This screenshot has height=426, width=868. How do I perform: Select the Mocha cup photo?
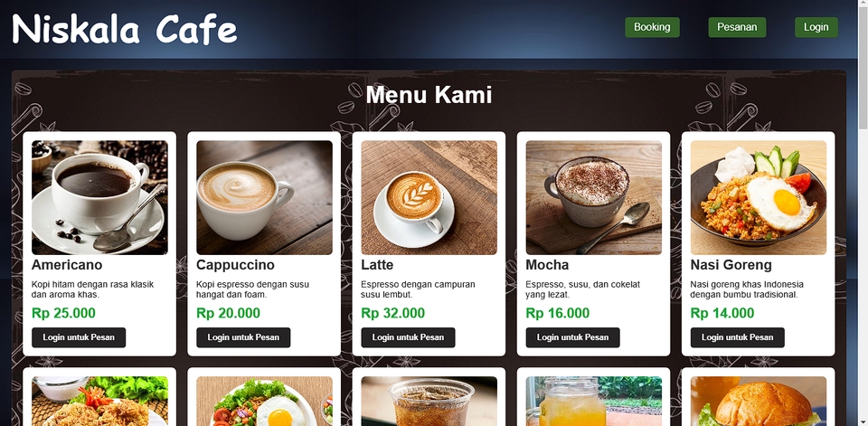pyautogui.click(x=593, y=198)
